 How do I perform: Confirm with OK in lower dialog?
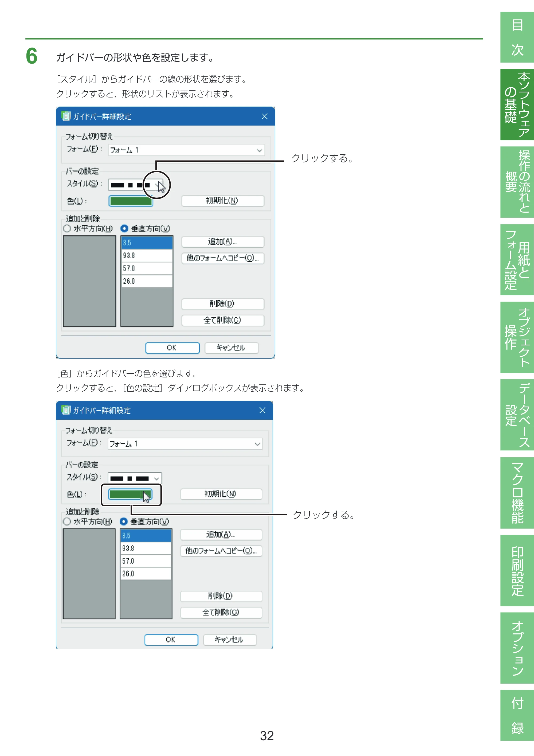[171, 640]
